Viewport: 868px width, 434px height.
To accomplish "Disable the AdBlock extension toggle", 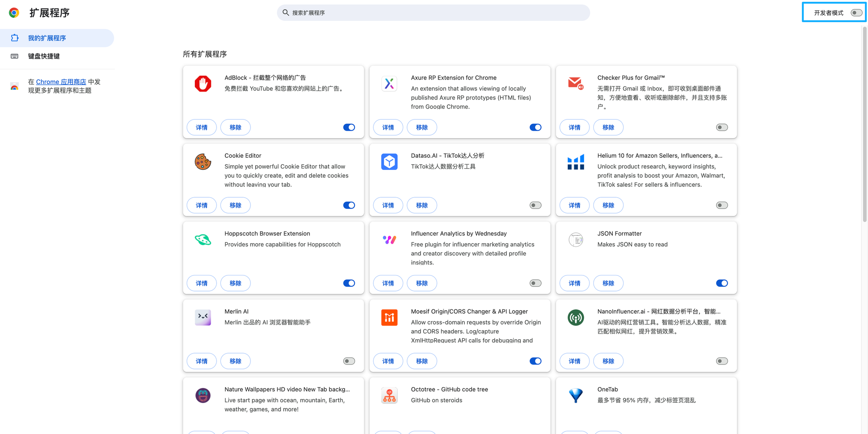I will pos(349,127).
